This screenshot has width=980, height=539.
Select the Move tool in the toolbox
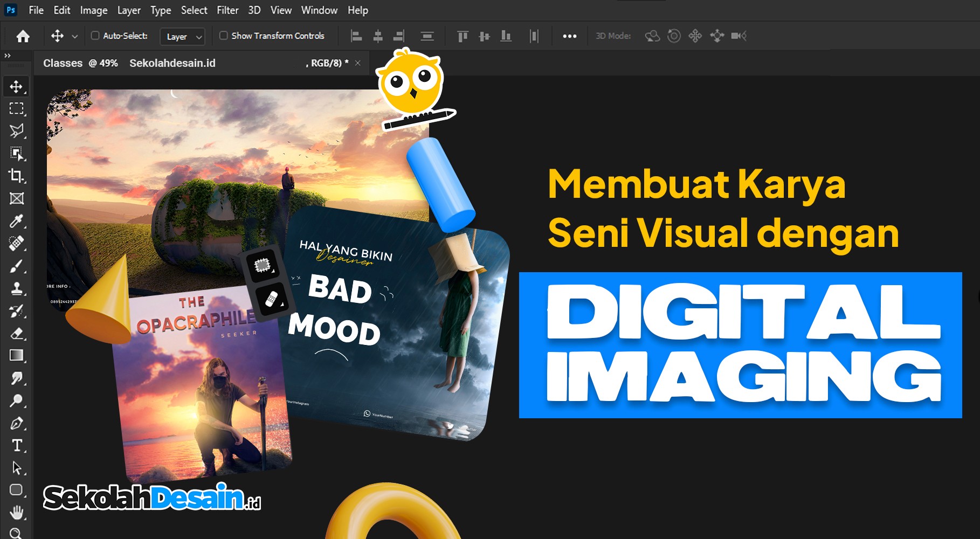(16, 87)
